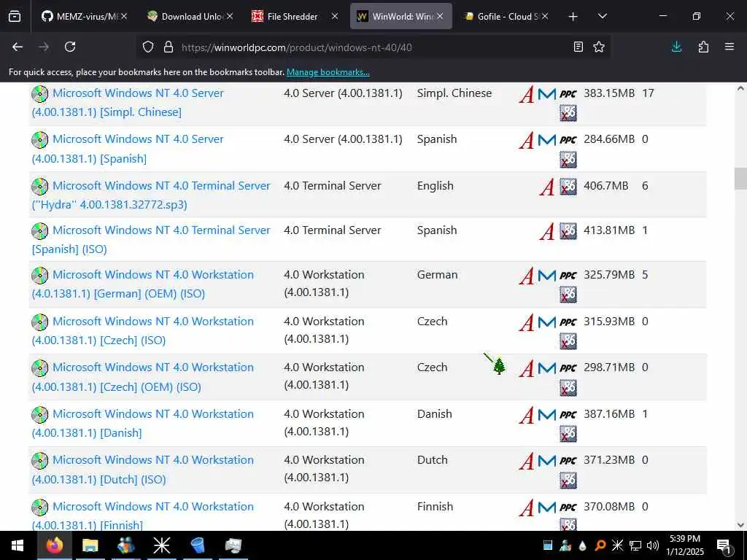
Task: Click the CD icon of the Danish row
Action: point(39,414)
